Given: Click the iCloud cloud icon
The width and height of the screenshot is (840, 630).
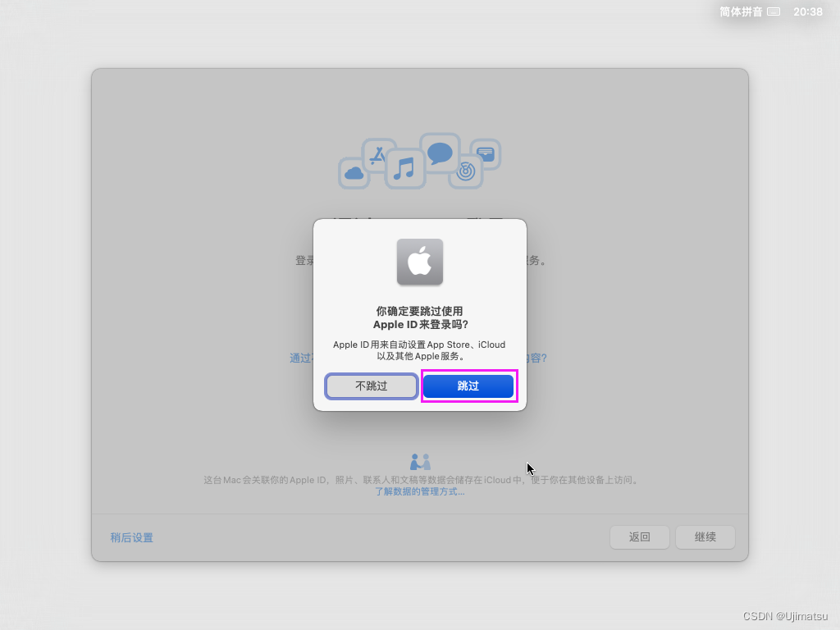Looking at the screenshot, I should point(354,173).
